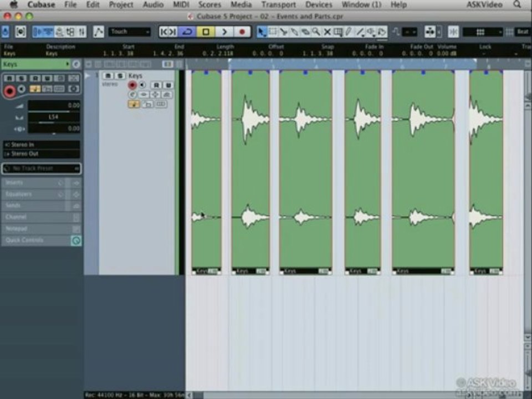Select the Color paint bucket tool

click(x=382, y=32)
